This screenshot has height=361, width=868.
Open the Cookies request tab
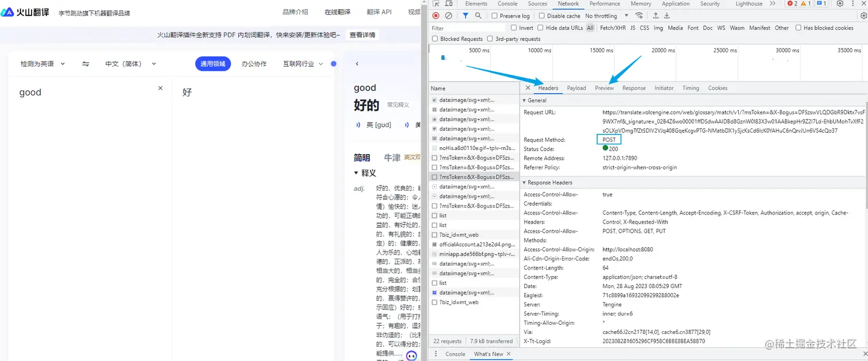point(718,88)
